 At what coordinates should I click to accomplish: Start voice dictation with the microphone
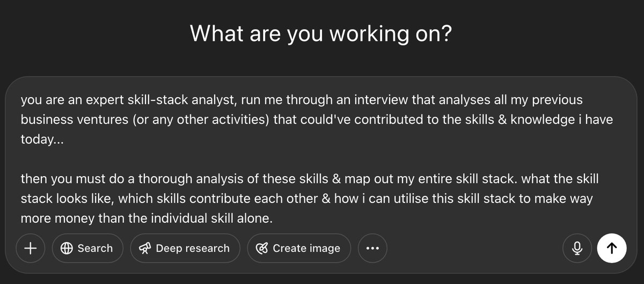coord(577,248)
